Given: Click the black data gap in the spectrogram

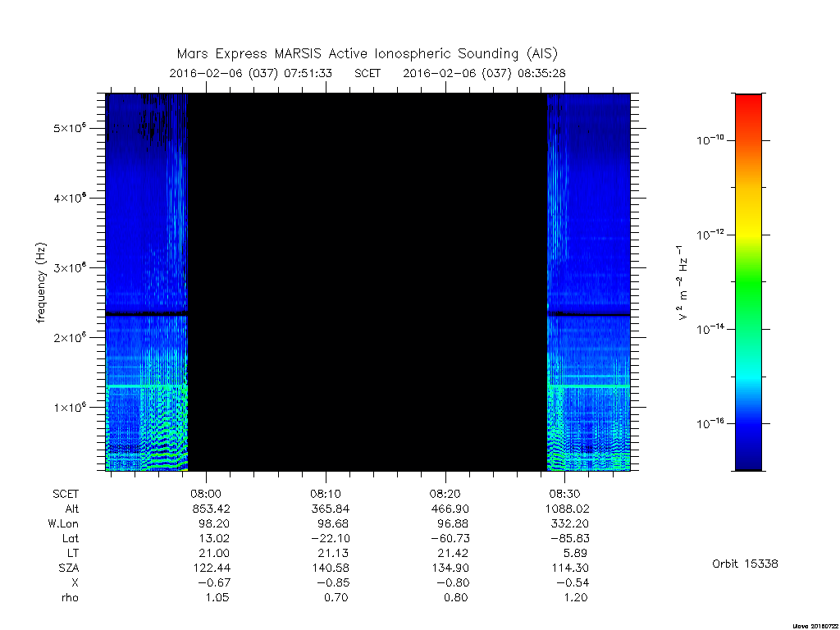Looking at the screenshot, I should [x=367, y=282].
